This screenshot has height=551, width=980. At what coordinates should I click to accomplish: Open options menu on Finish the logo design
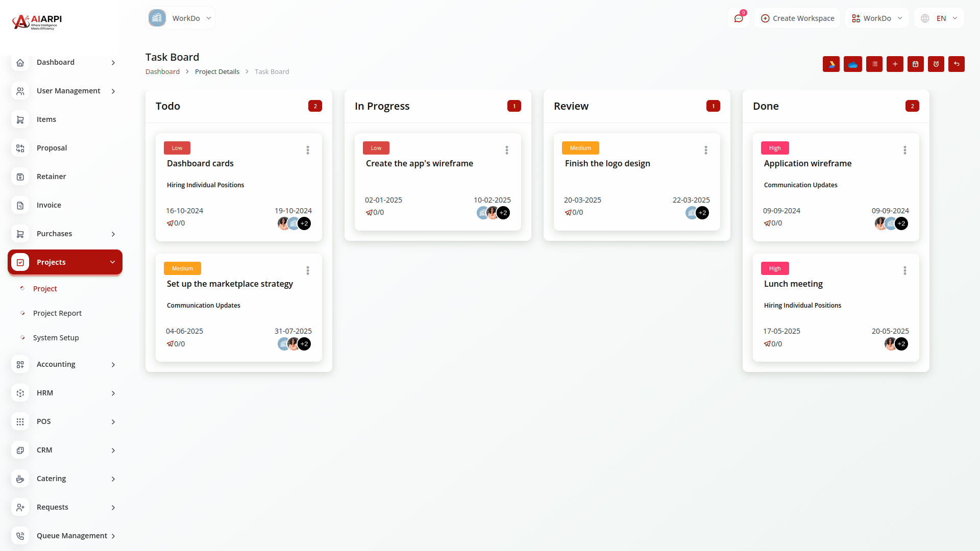coord(706,150)
